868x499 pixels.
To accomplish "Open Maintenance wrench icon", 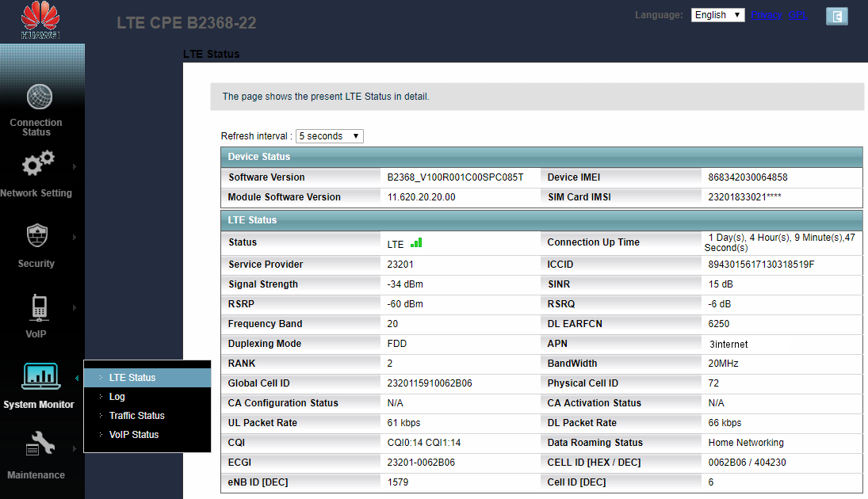I will point(40,444).
